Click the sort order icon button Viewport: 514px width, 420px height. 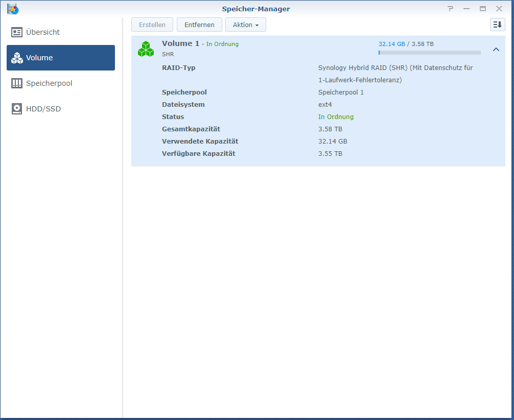click(497, 25)
